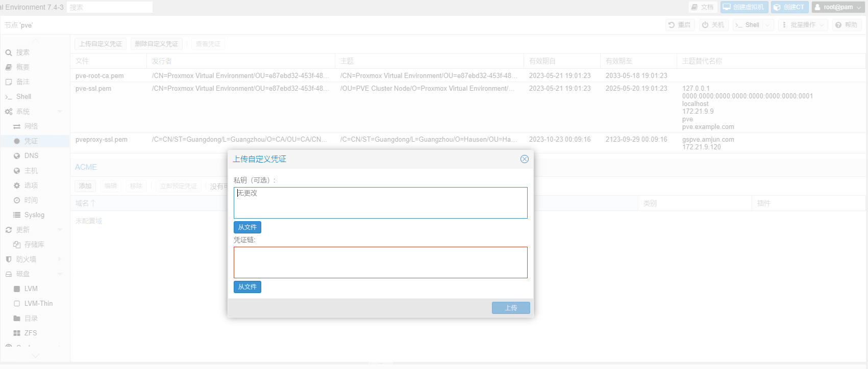Expand the Shell button dropdown arrow
The image size is (868, 369).
click(768, 25)
